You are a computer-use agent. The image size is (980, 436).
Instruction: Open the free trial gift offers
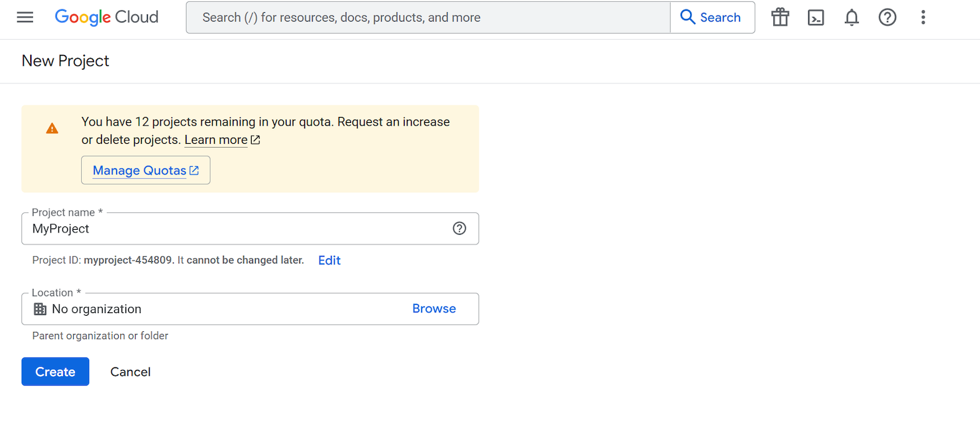[x=779, y=17]
